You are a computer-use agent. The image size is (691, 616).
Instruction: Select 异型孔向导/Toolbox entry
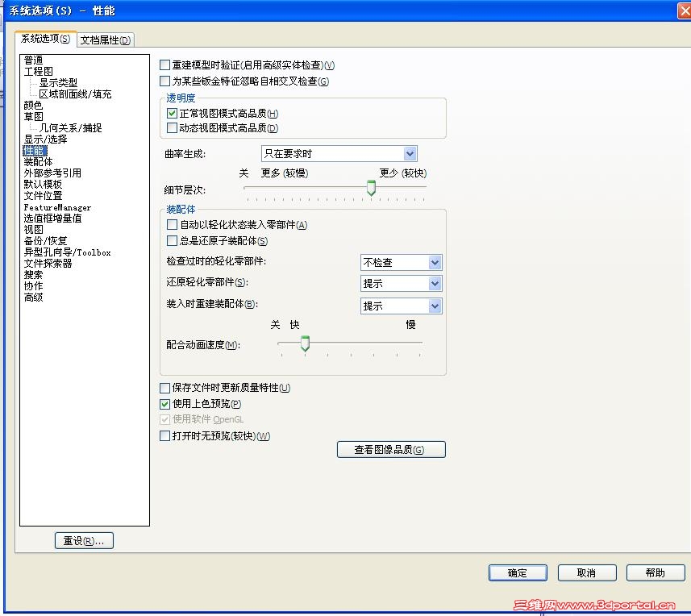click(x=68, y=252)
